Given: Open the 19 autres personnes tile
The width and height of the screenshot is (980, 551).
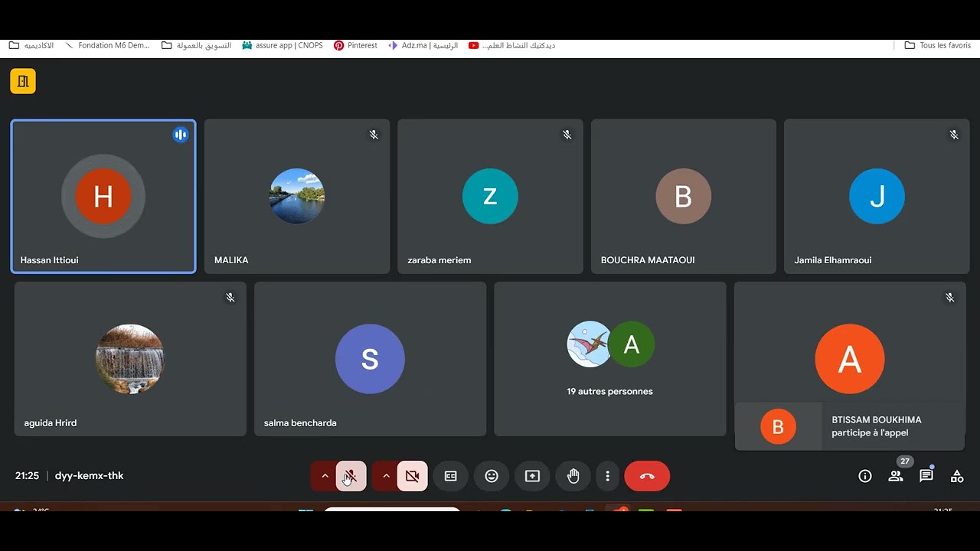Looking at the screenshot, I should tap(610, 359).
